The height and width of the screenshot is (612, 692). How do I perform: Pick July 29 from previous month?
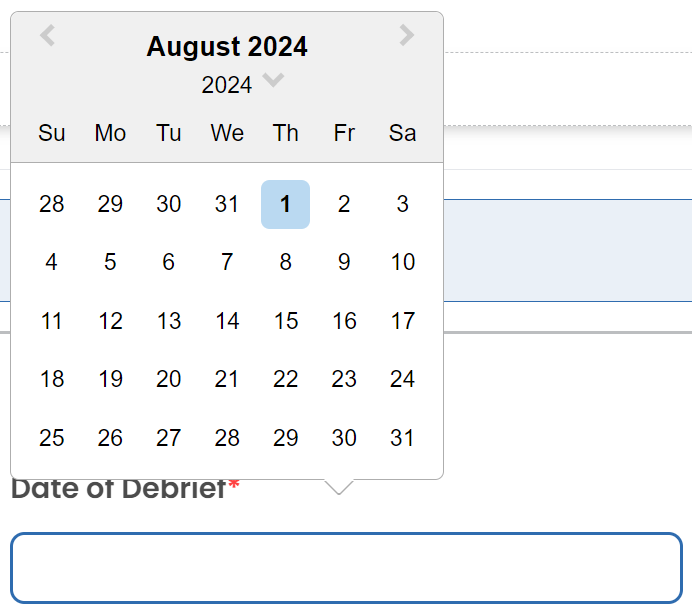click(110, 204)
